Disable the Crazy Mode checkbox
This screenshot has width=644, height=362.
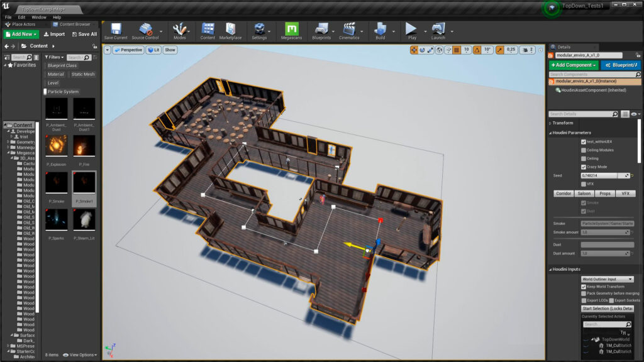(584, 167)
